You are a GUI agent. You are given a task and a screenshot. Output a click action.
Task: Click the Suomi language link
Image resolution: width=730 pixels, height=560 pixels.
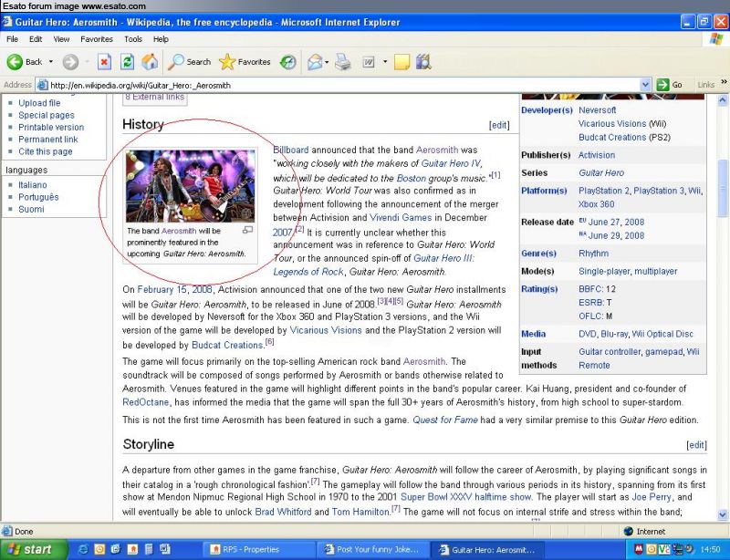[31, 209]
